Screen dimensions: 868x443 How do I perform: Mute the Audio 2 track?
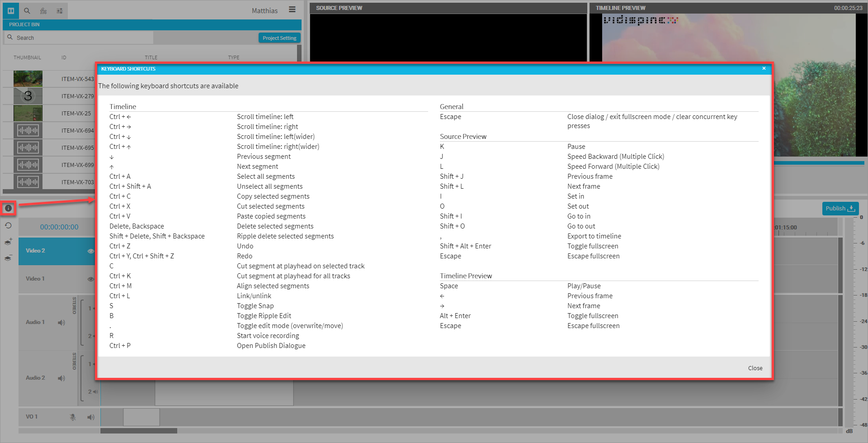click(61, 378)
